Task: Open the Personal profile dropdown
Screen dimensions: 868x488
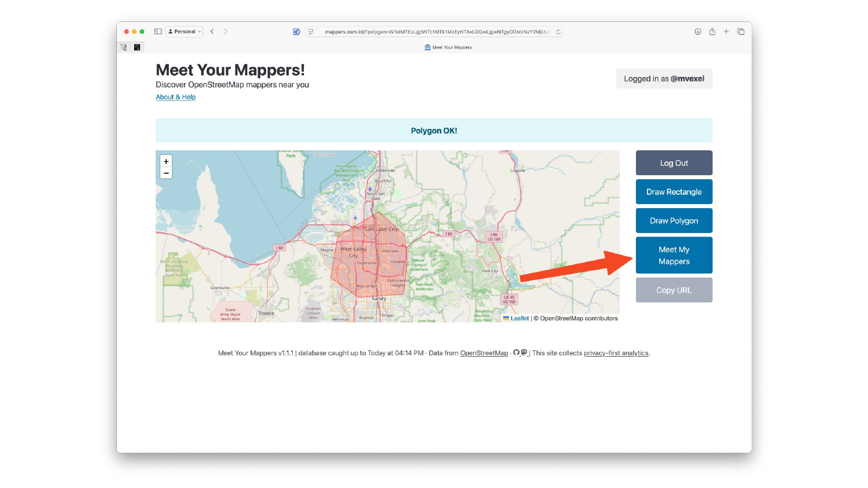Action: [185, 32]
